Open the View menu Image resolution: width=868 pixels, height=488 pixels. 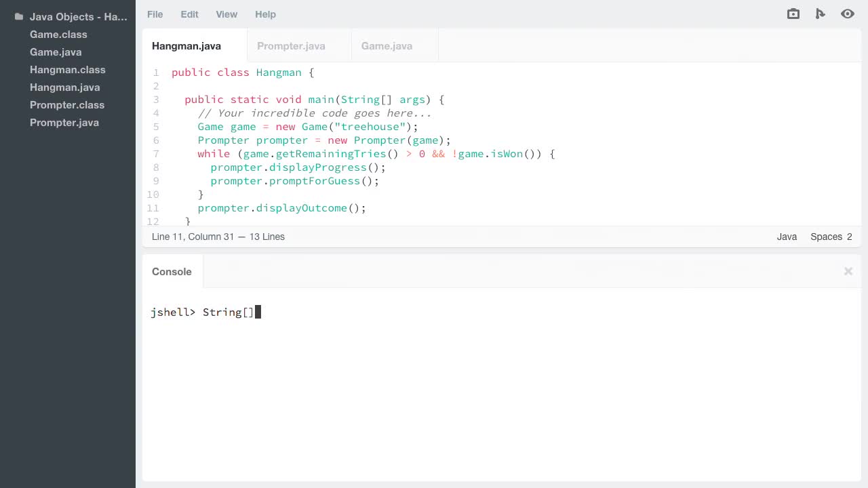tap(226, 14)
